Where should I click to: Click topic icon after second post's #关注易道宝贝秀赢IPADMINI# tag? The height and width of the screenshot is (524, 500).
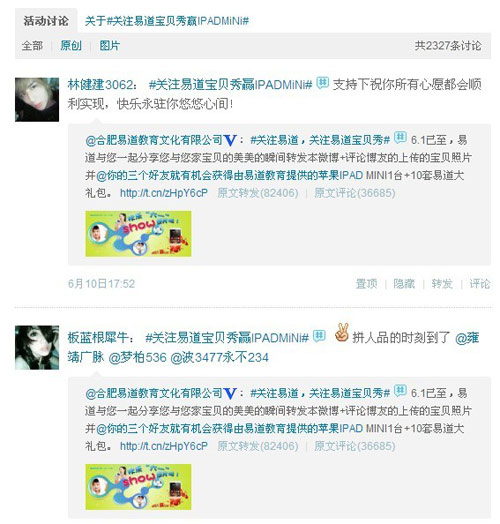[319, 336]
